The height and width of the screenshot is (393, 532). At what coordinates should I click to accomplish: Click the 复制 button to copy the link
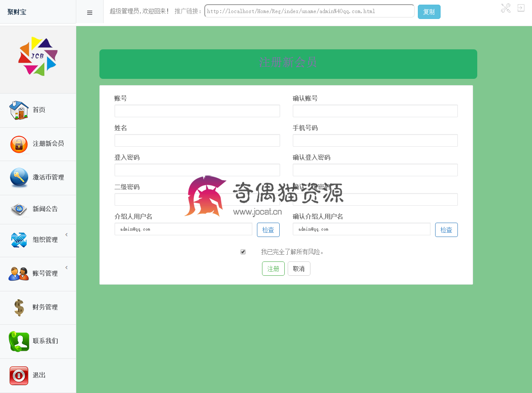pyautogui.click(x=429, y=12)
